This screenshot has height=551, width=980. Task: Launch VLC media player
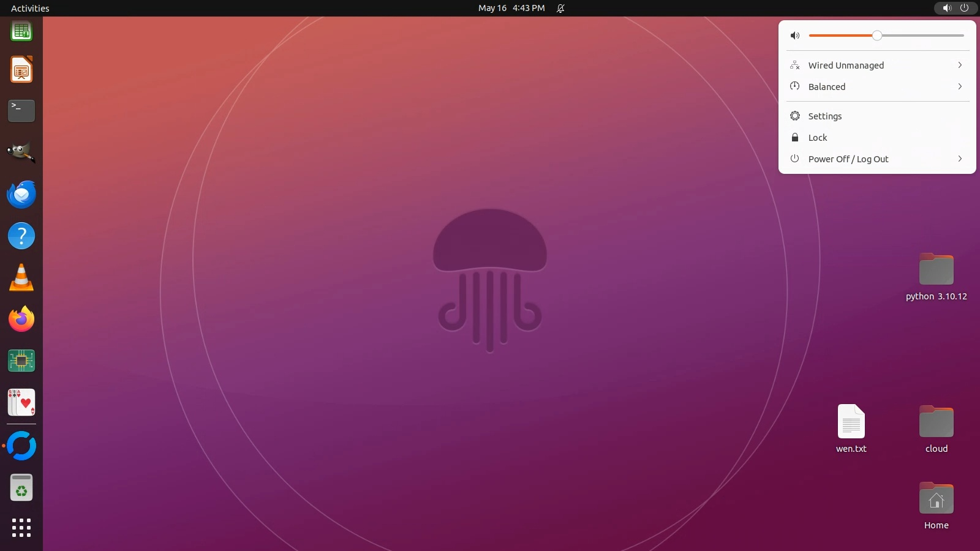[21, 278]
